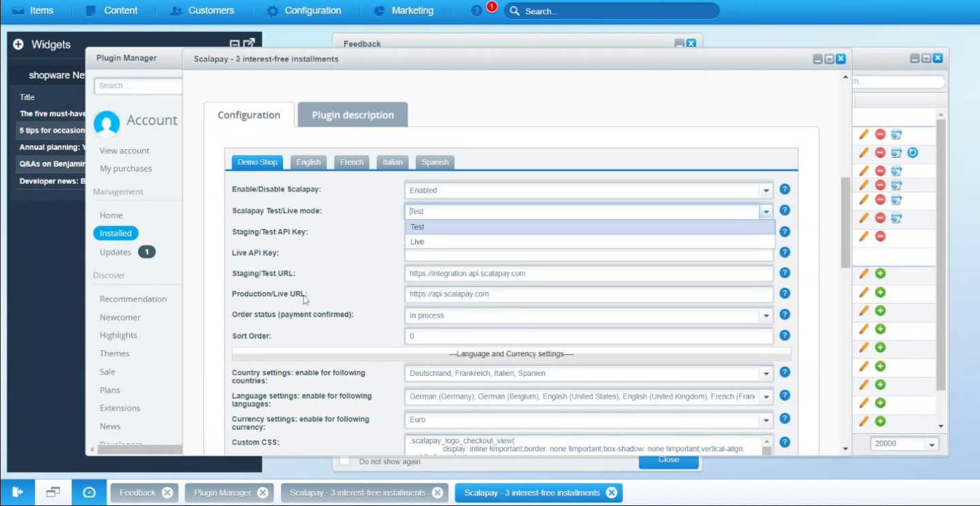
Task: Open the Configuration menu in top bar
Action: 304,11
